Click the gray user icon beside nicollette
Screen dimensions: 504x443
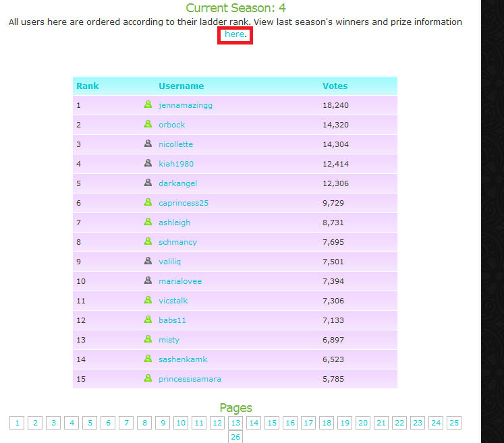click(148, 144)
